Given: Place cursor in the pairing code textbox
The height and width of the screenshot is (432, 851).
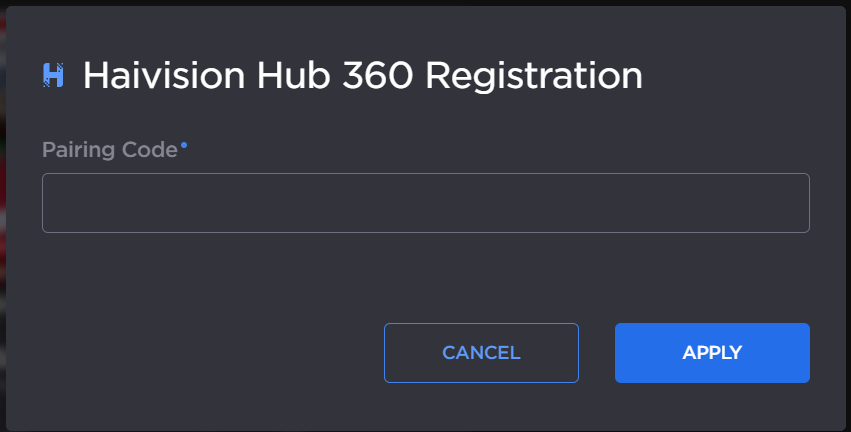Looking at the screenshot, I should click(425, 203).
